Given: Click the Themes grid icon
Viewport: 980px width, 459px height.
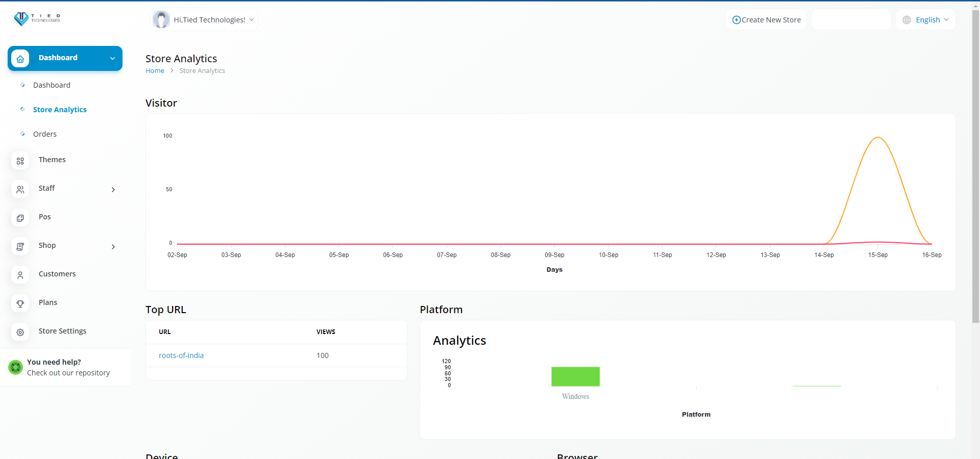Looking at the screenshot, I should tap(20, 161).
